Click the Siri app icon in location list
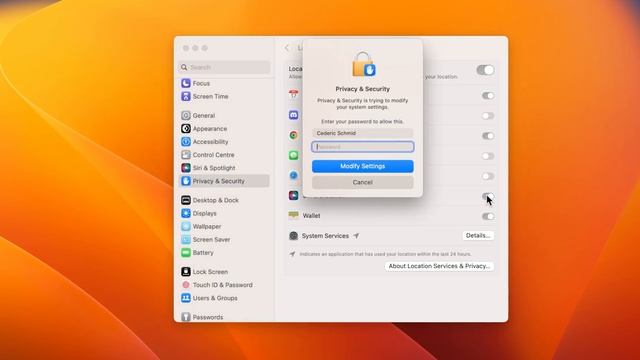This screenshot has height=360, width=640. (x=293, y=195)
